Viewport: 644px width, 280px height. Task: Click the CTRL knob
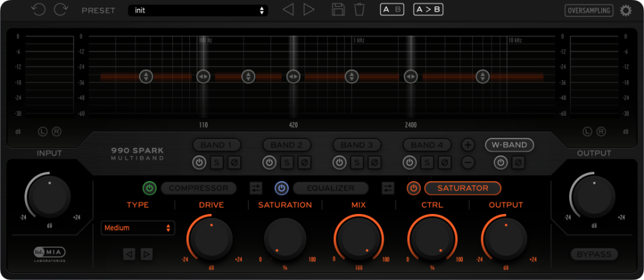tap(432, 239)
